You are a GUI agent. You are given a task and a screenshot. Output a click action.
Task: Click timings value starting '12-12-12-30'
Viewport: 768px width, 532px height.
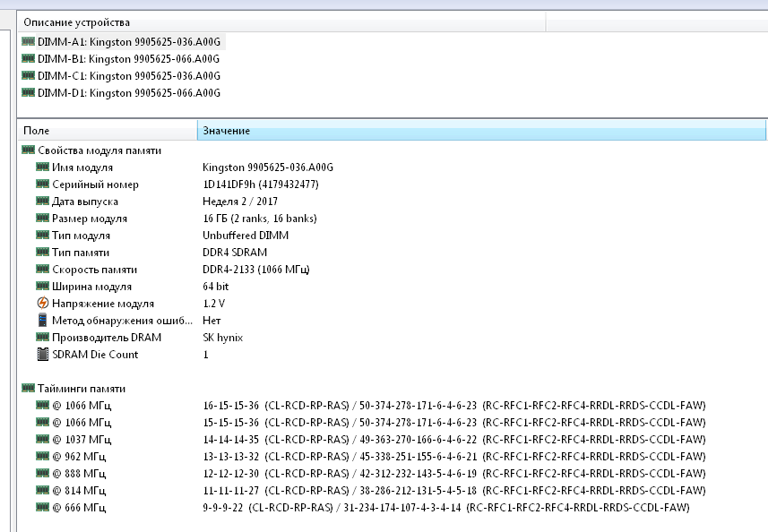point(454,473)
